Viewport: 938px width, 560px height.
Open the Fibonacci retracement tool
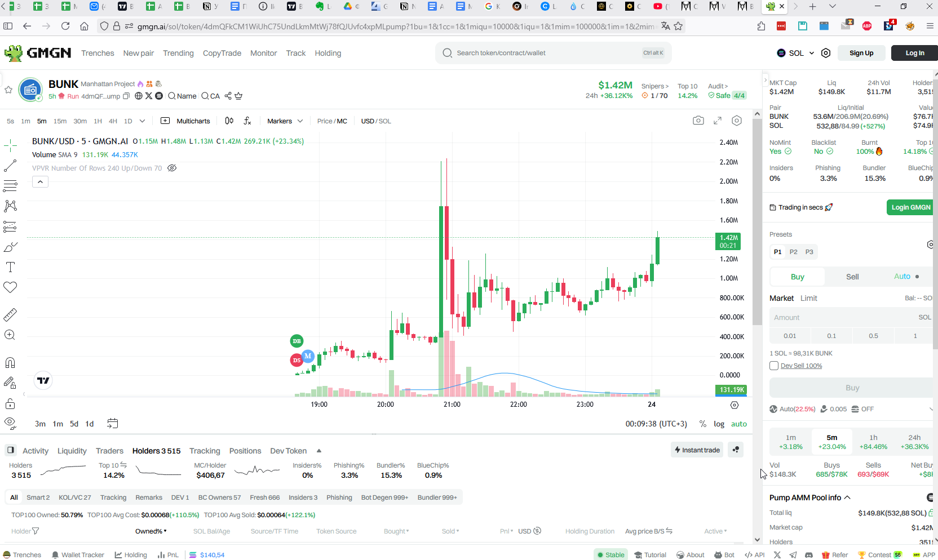click(10, 186)
